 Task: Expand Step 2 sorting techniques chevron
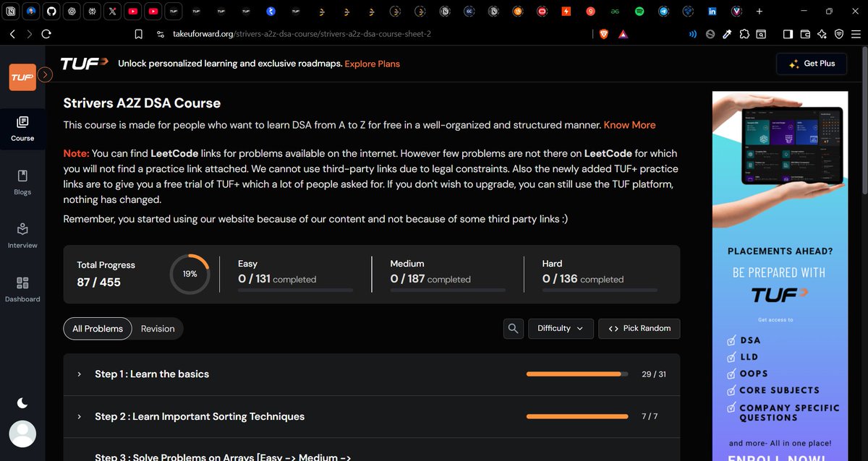pyautogui.click(x=79, y=417)
